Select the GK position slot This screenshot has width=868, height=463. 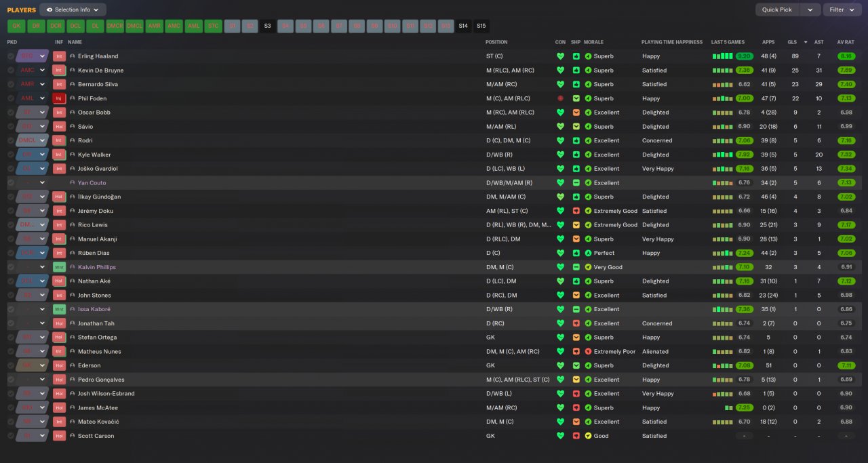tap(16, 26)
